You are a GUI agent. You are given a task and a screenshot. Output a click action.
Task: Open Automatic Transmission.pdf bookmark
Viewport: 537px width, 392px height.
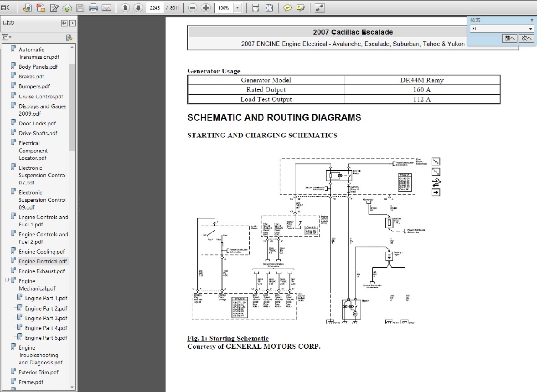[x=39, y=53]
